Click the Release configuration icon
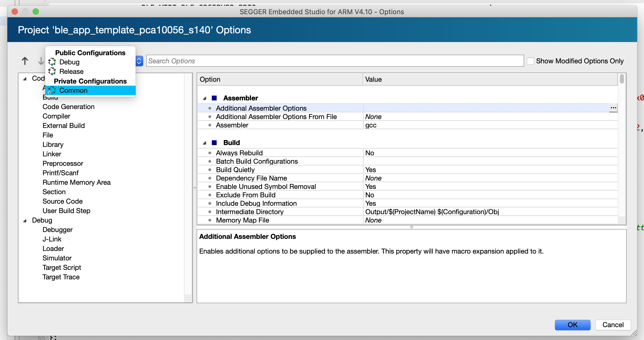The image size is (644, 340). click(52, 71)
